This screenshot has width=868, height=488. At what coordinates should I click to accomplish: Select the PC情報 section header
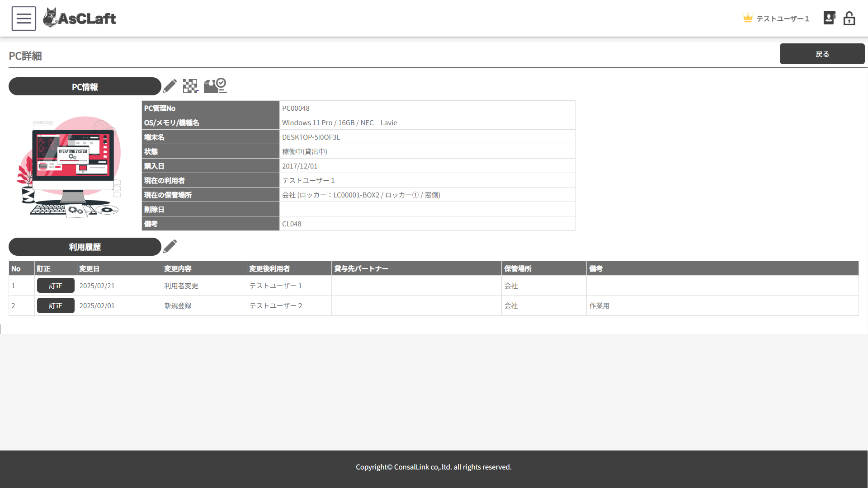click(x=85, y=87)
